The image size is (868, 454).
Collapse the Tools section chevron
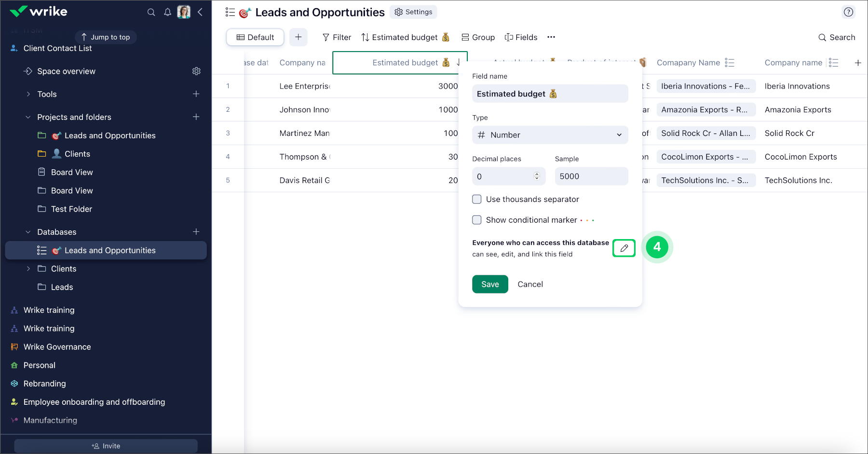coord(28,94)
